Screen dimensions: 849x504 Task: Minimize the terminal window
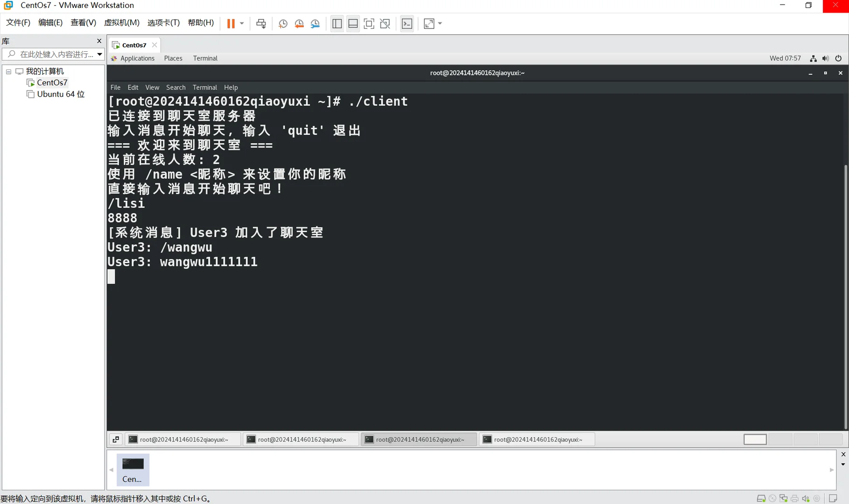tap(811, 73)
